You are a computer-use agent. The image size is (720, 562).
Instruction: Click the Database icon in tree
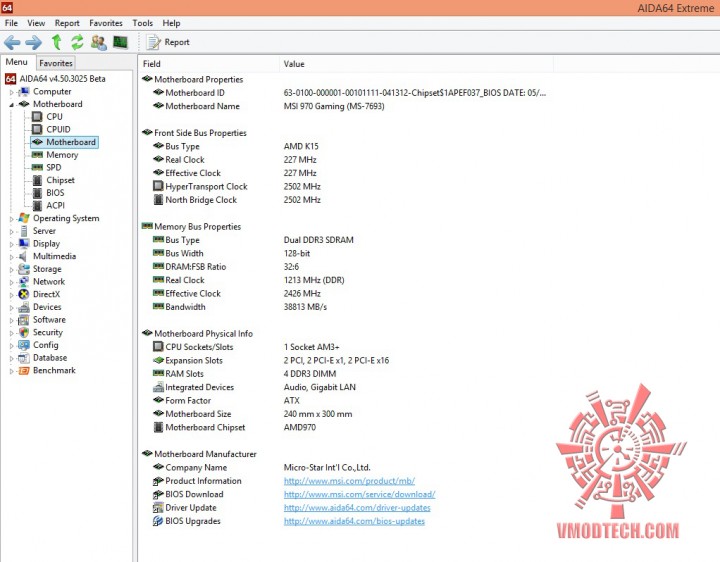click(24, 358)
